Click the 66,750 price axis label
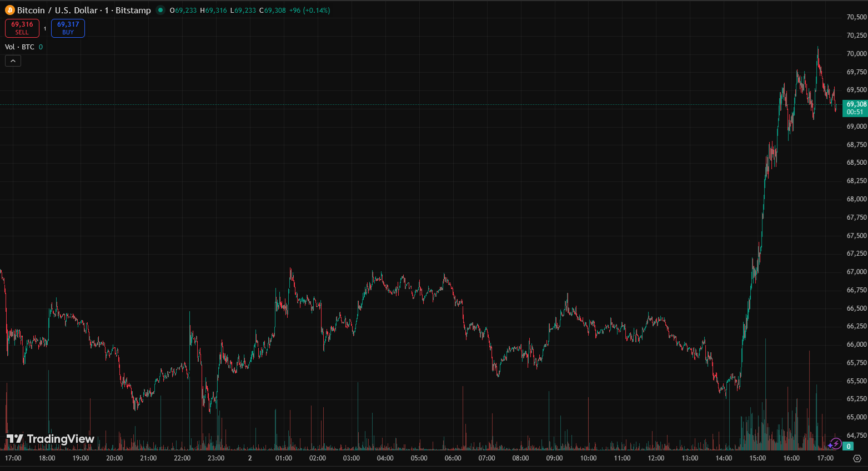 (856, 290)
